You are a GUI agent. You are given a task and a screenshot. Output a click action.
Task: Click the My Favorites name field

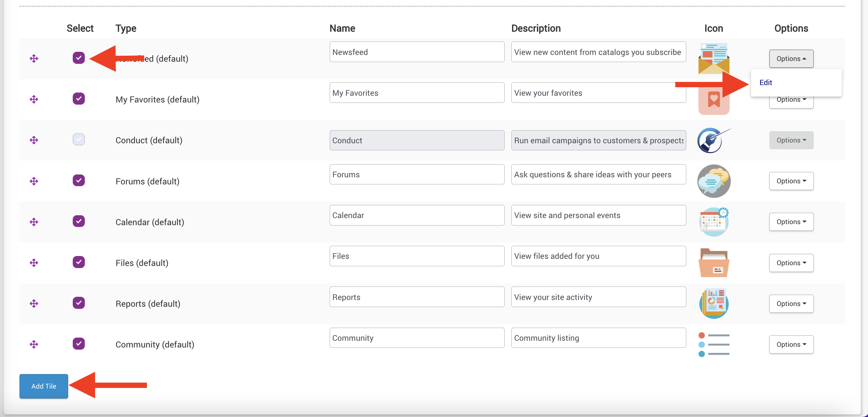coord(417,93)
